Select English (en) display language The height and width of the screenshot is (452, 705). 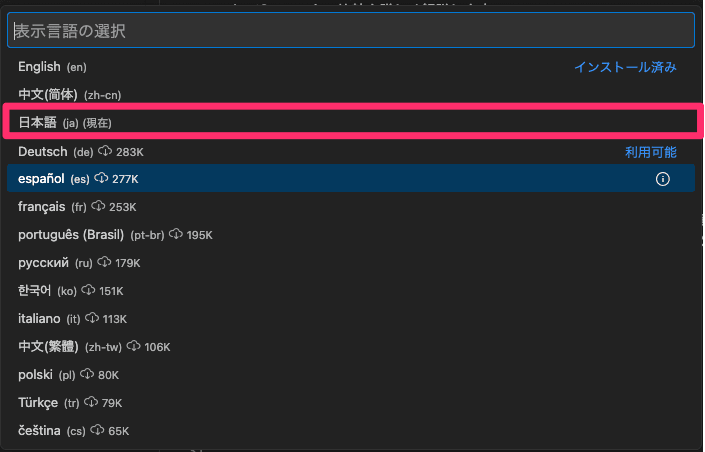[x=351, y=67]
